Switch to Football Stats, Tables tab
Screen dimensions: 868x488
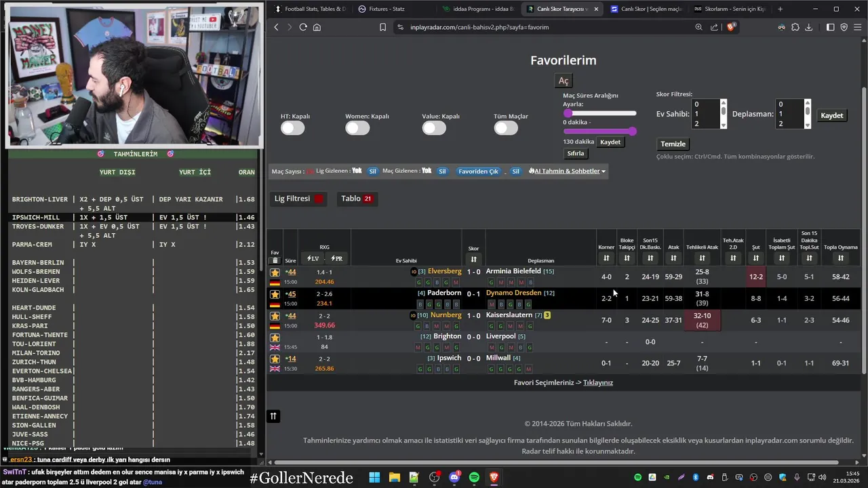(311, 9)
